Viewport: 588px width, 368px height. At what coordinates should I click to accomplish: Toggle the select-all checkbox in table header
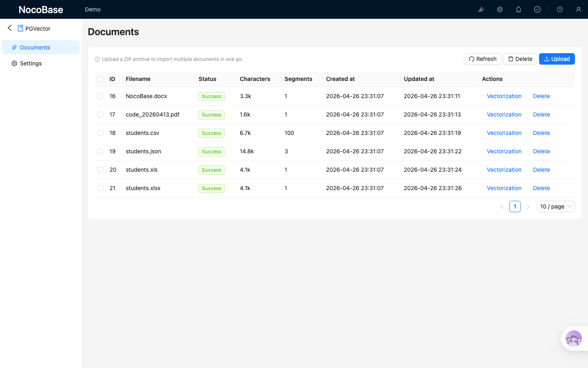click(x=100, y=79)
